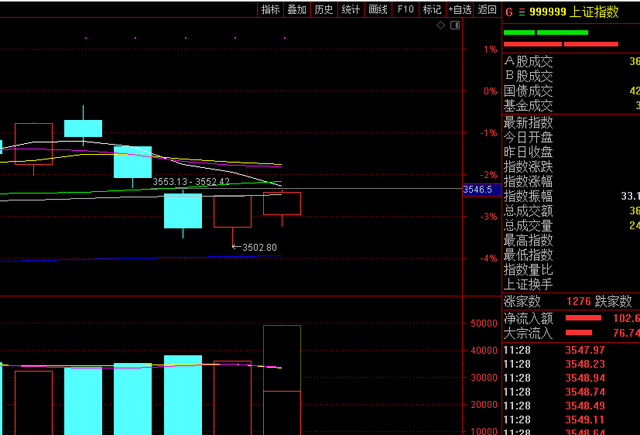Screen dimensions: 640x435
Task: Click the 涨家数 row in quote panel
Action: point(520,301)
